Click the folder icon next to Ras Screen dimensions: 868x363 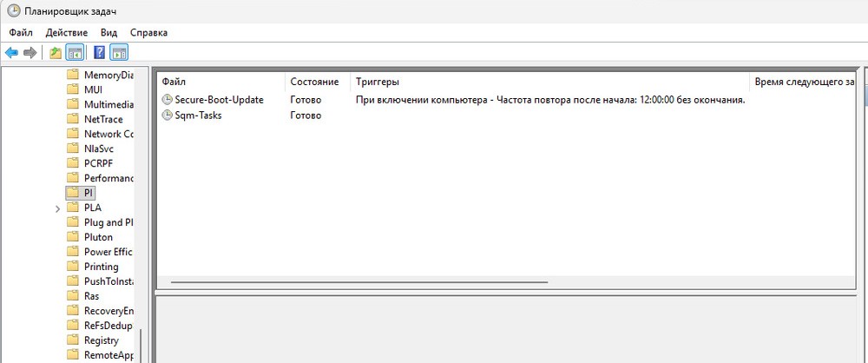(73, 295)
